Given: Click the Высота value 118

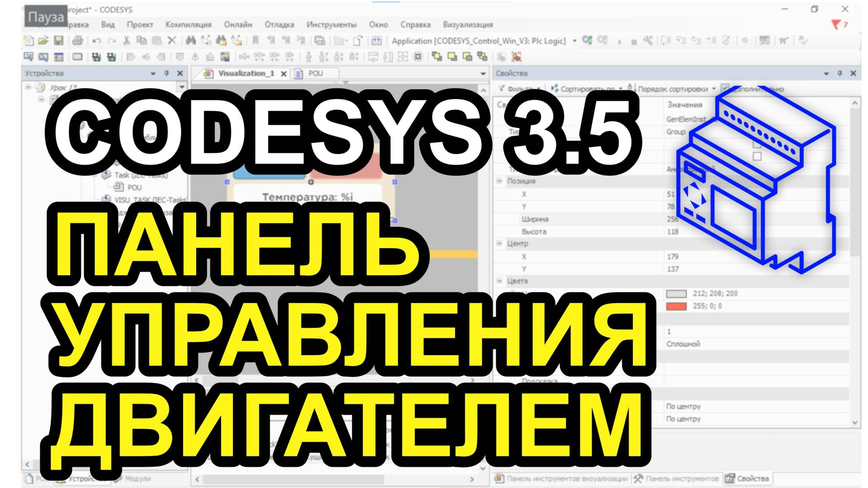Looking at the screenshot, I should coord(673,232).
